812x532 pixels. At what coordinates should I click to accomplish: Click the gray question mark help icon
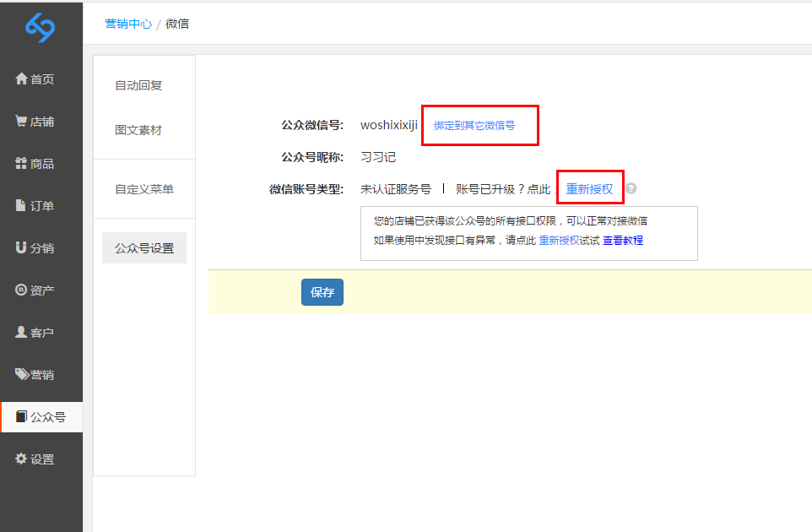(x=631, y=189)
